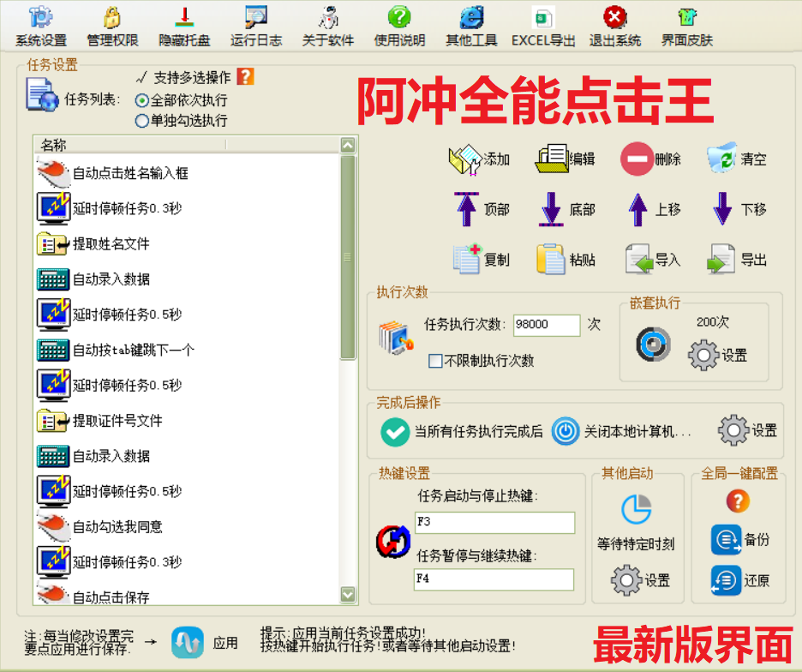Click the EXCEL导出 export icon

click(542, 26)
